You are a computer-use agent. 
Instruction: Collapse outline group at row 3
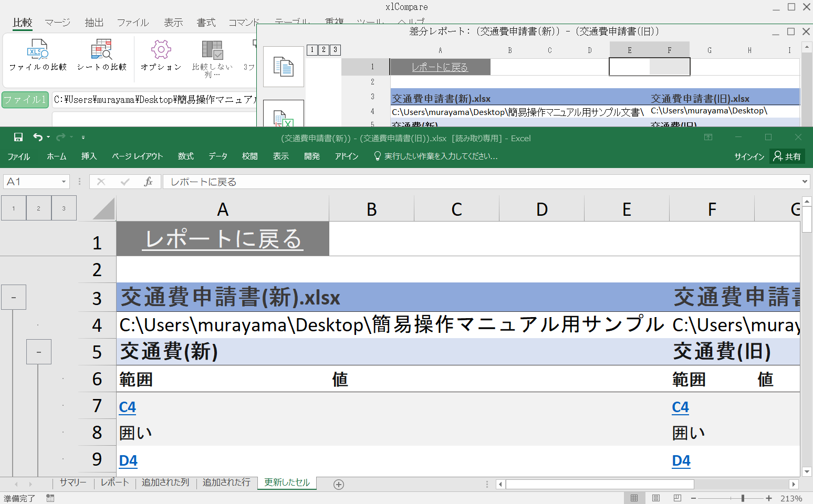[14, 297]
